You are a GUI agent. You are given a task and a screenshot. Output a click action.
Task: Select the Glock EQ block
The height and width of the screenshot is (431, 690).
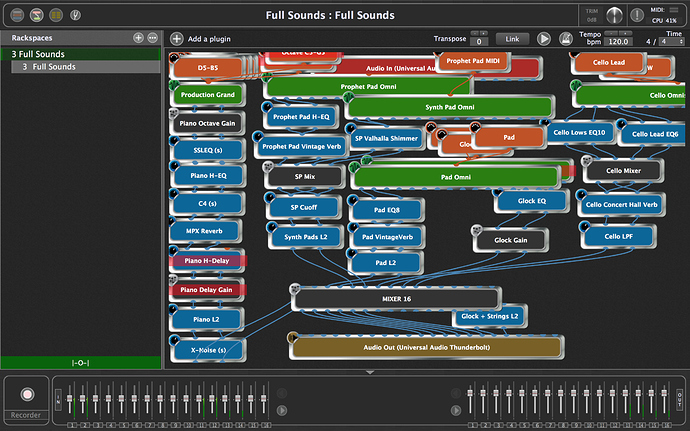[532, 201]
